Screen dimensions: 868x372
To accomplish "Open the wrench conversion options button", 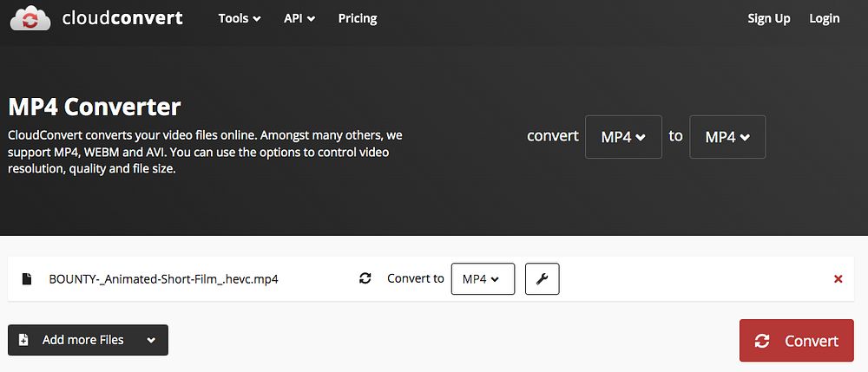I will coord(542,279).
